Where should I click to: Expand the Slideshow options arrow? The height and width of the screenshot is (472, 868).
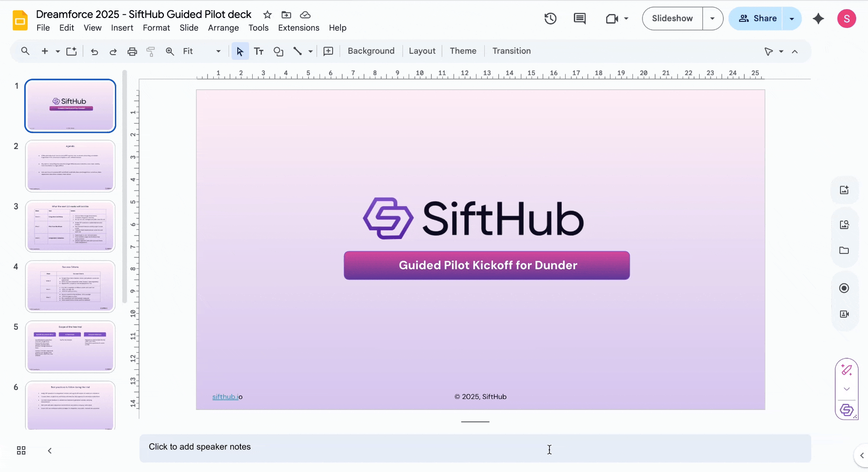tap(712, 18)
